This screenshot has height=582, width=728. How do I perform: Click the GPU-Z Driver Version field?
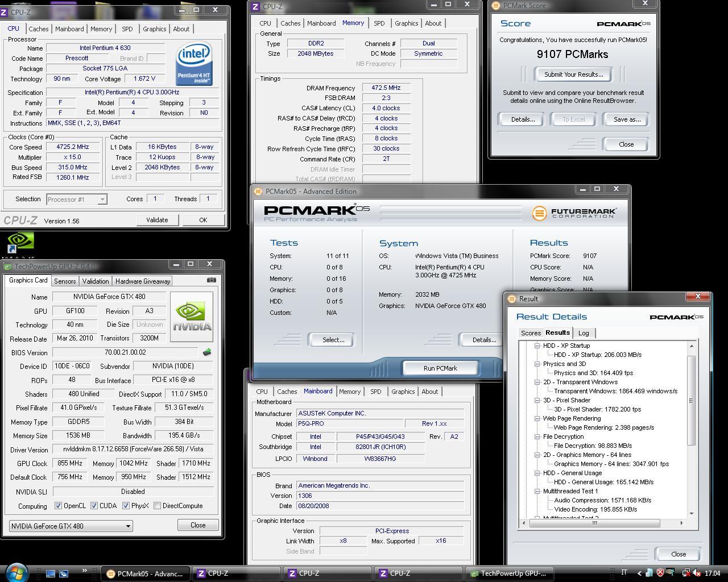coord(133,450)
